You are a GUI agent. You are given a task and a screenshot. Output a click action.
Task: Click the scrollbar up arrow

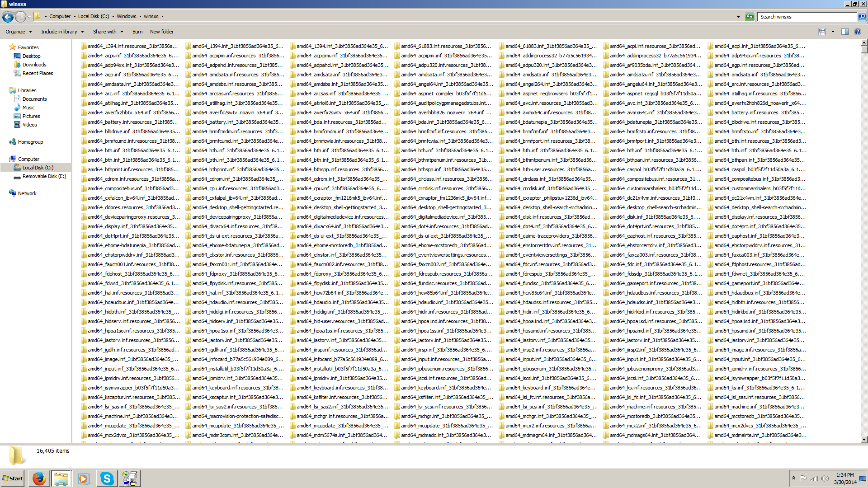864,42
